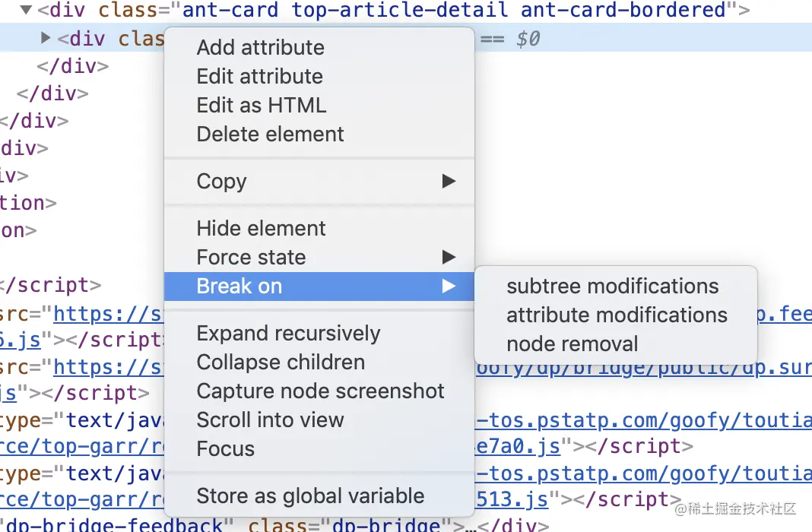Choose subtree modifications breakpoint option
The width and height of the screenshot is (812, 532).
pos(616,287)
